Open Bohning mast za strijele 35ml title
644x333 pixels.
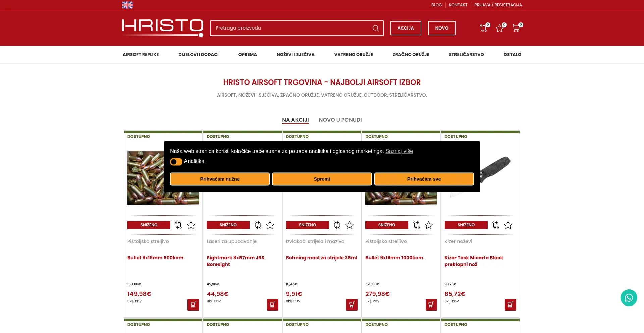point(321,258)
